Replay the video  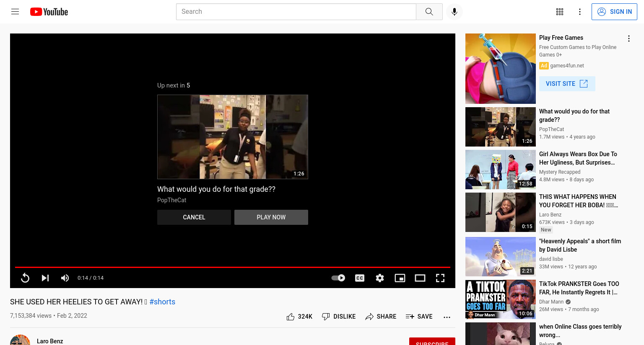pyautogui.click(x=25, y=278)
